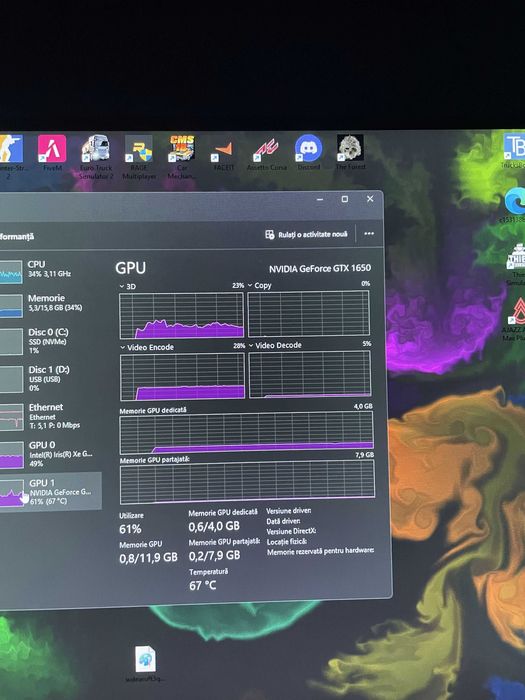Select Ethernet in performance sidebar
525x700 pixels.
(x=50, y=416)
